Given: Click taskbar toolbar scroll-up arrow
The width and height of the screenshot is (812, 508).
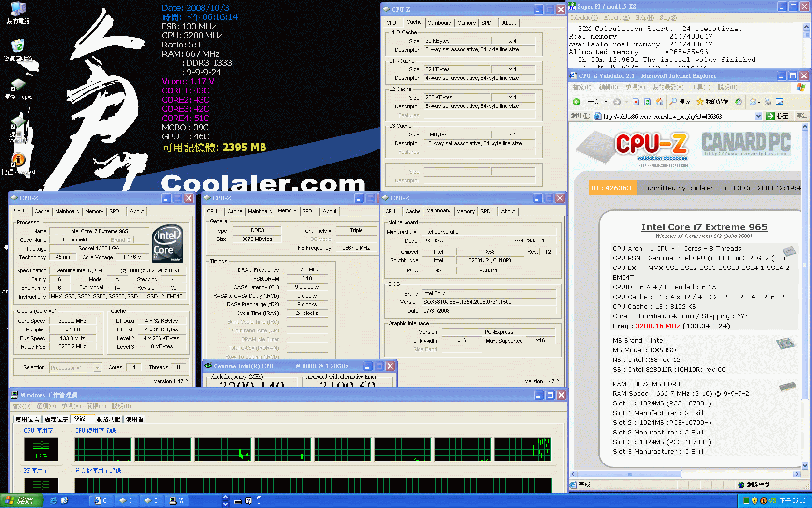Looking at the screenshot, I should [x=225, y=497].
